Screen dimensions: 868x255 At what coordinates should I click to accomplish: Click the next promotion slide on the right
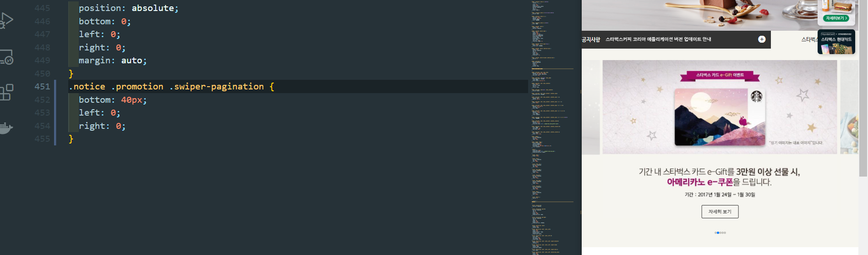coord(849,107)
